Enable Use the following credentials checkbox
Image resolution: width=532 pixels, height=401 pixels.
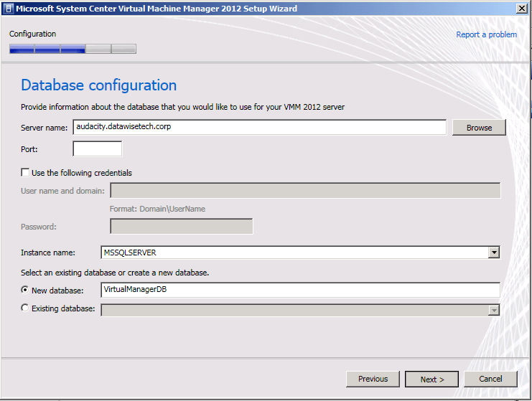click(25, 173)
